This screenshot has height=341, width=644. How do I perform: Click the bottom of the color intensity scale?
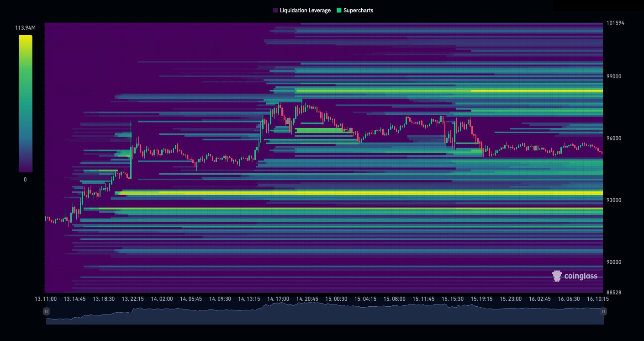coord(25,170)
